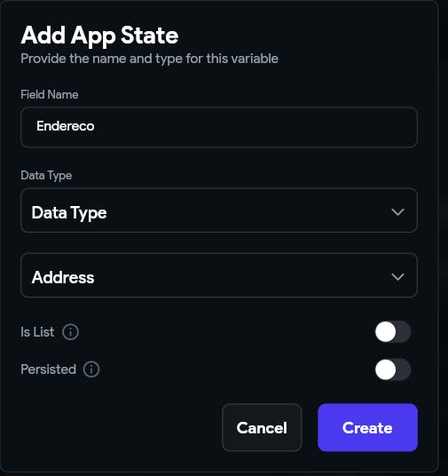Click the Is List label text

[x=37, y=332]
